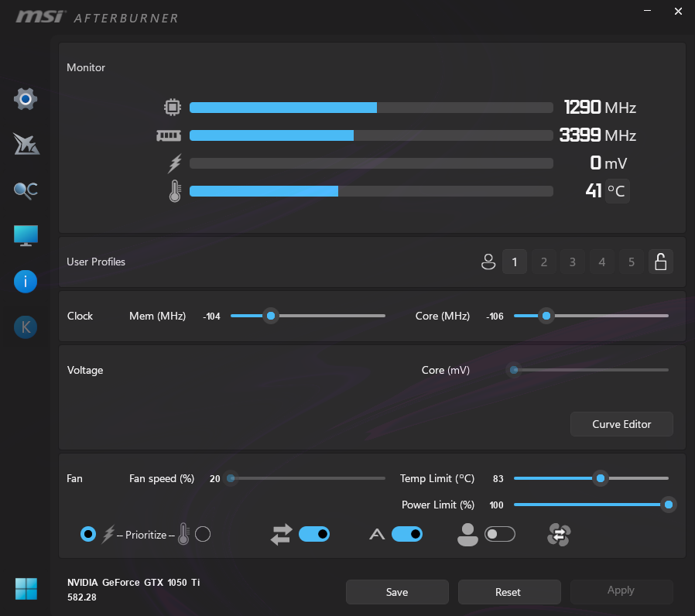The image size is (695, 616).
Task: Click the user profile person icon
Action: [488, 262]
